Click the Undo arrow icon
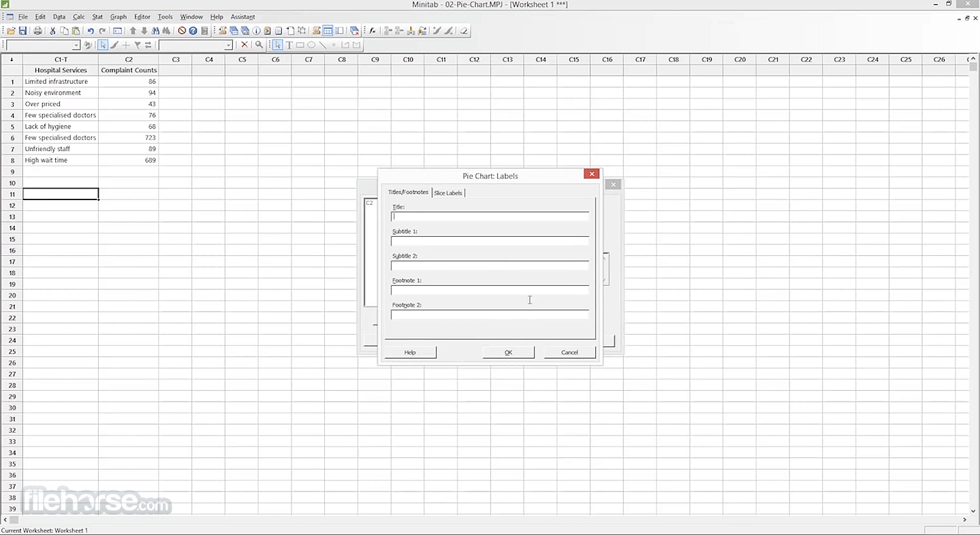Image resolution: width=980 pixels, height=535 pixels. 91,31
